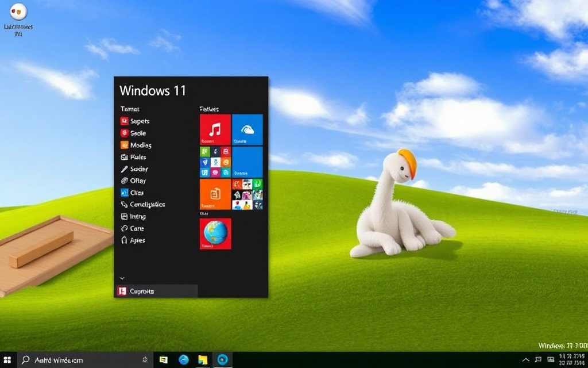
Task: Click the display tray icon beside the clock
Action: coord(551,360)
